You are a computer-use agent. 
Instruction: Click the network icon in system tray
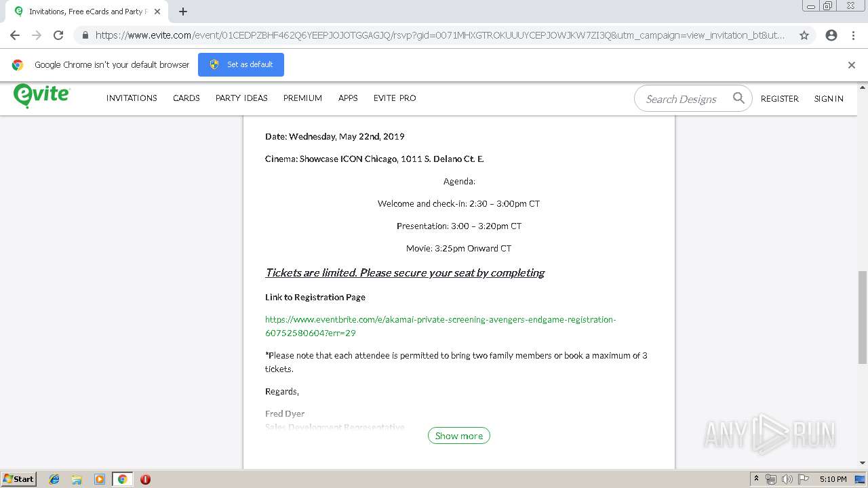[771, 479]
